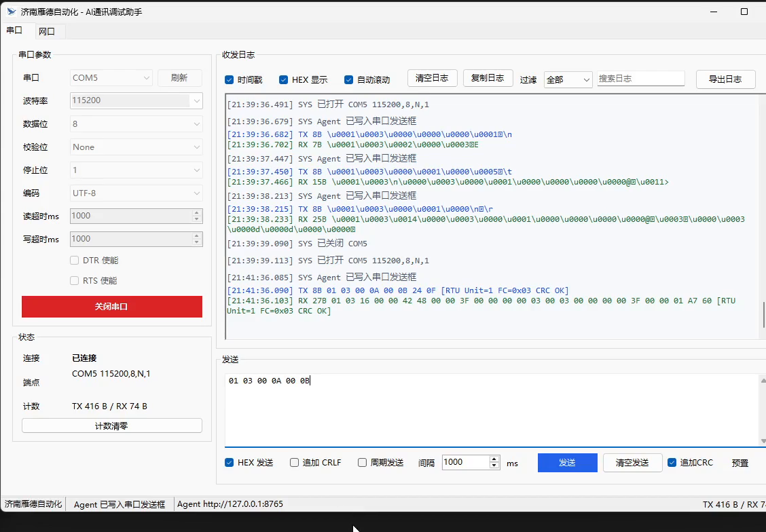Viewport: 766px width, 532px height.
Task: Click the 搜索日志 search field
Action: [x=640, y=79]
